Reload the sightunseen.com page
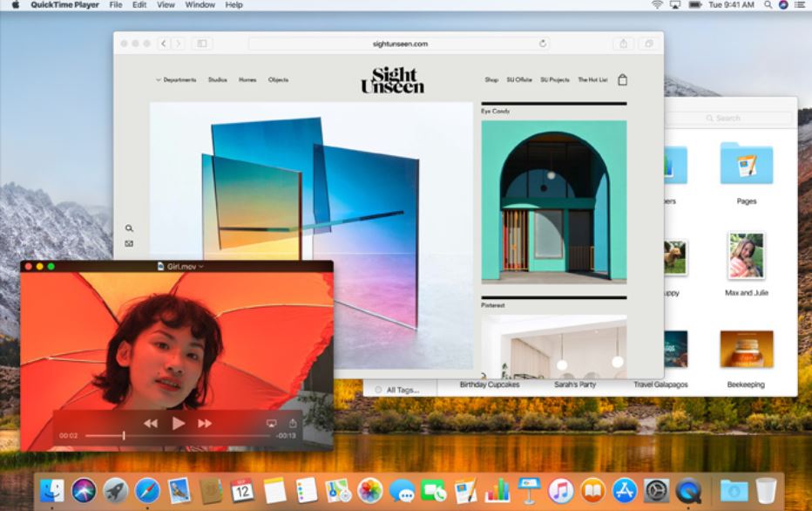 click(542, 44)
